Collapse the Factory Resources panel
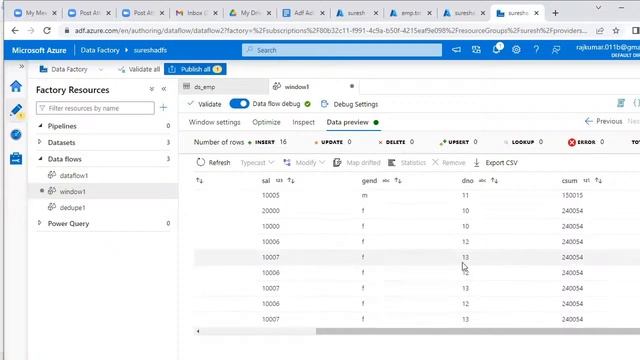This screenshot has width=640, height=360. point(164,89)
